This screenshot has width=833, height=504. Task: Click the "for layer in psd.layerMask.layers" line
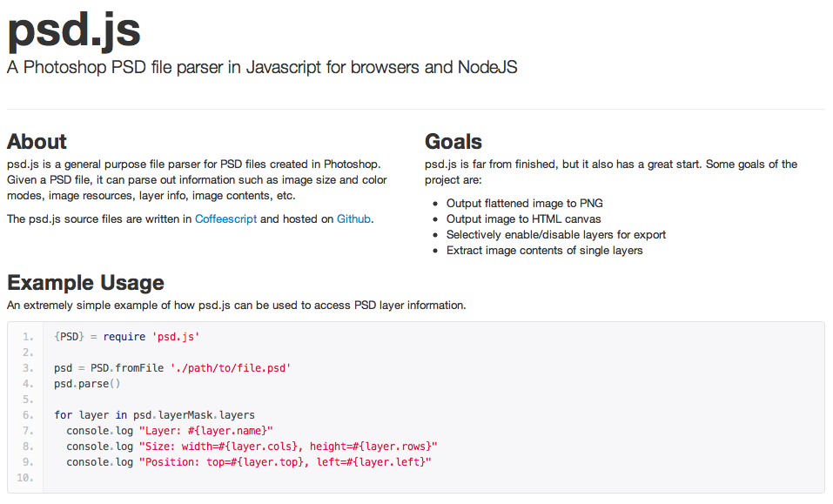point(154,415)
